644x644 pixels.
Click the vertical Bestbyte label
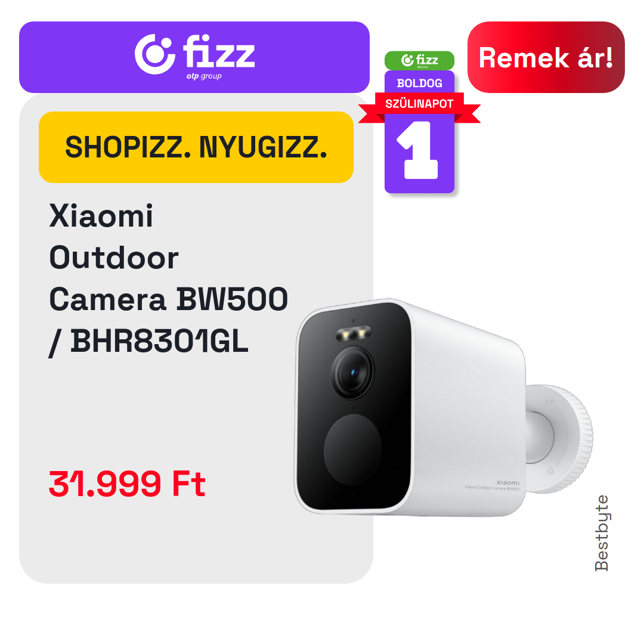[601, 532]
